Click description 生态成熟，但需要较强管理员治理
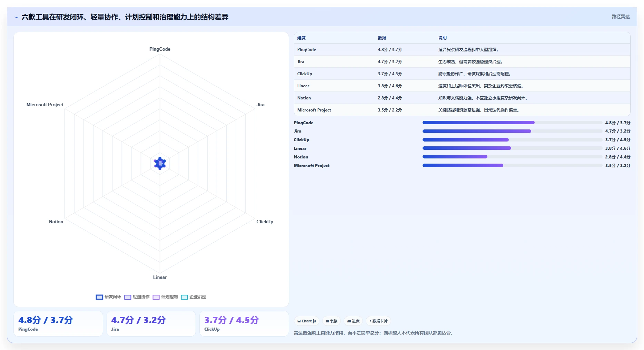The height and width of the screenshot is (350, 644). tap(470, 62)
